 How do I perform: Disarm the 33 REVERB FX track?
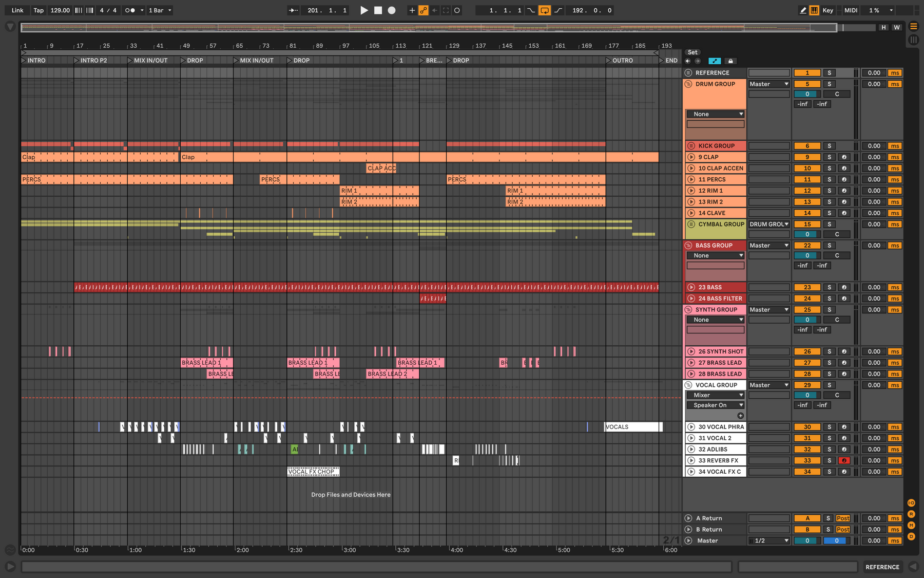click(844, 460)
